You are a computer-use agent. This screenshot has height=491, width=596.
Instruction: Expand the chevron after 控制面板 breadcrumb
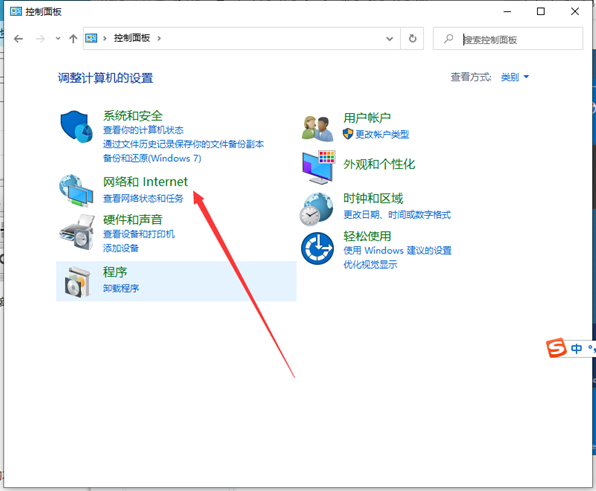click(159, 38)
